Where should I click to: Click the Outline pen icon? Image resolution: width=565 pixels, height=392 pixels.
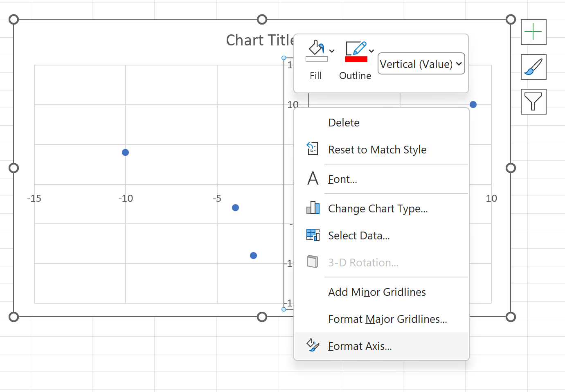pos(356,48)
